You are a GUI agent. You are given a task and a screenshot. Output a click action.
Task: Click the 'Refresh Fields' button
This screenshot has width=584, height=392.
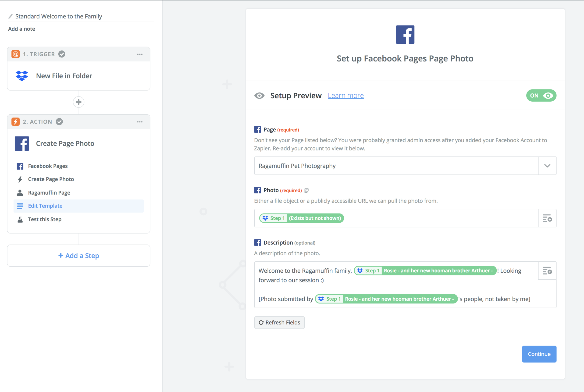point(279,322)
